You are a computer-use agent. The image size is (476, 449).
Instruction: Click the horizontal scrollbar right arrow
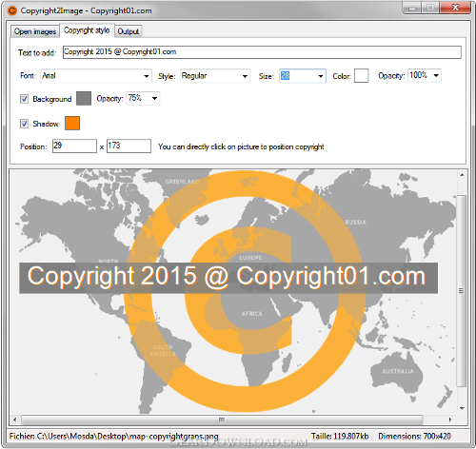coord(450,420)
